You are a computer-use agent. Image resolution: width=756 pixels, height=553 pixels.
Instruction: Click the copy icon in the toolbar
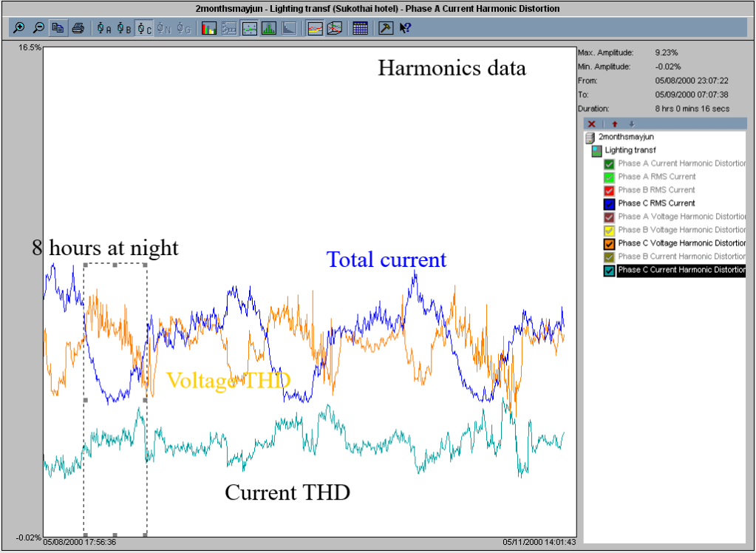pos(58,28)
